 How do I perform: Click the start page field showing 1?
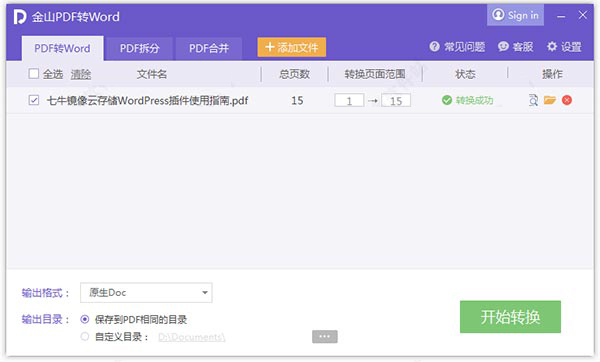(x=349, y=101)
